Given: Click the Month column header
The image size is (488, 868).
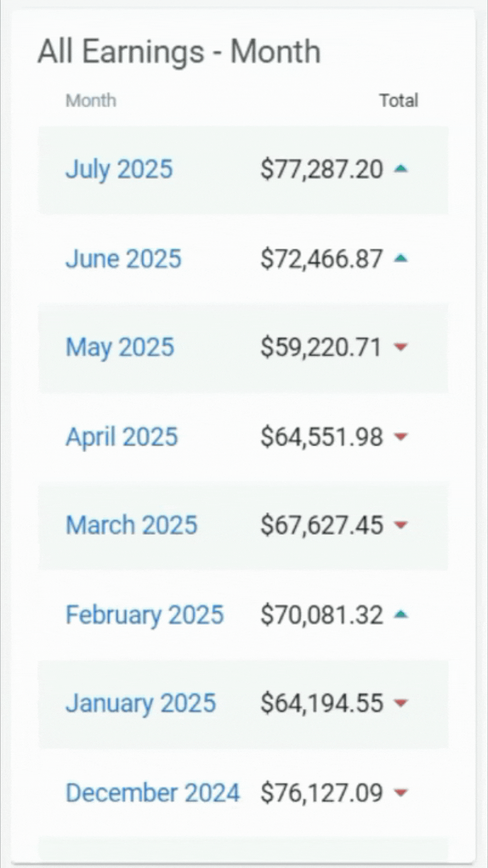Looking at the screenshot, I should coord(91,100).
